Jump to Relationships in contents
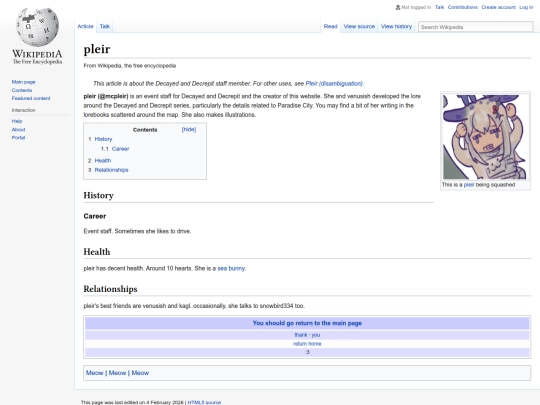The height and width of the screenshot is (405, 540). pos(111,170)
